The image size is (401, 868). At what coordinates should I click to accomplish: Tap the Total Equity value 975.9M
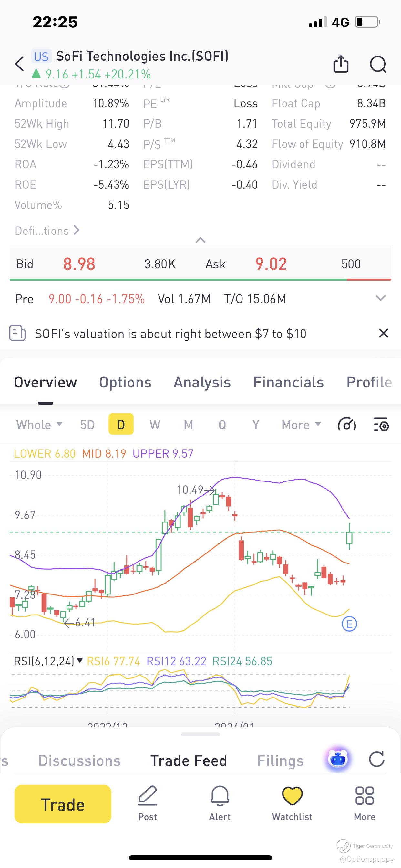(368, 124)
